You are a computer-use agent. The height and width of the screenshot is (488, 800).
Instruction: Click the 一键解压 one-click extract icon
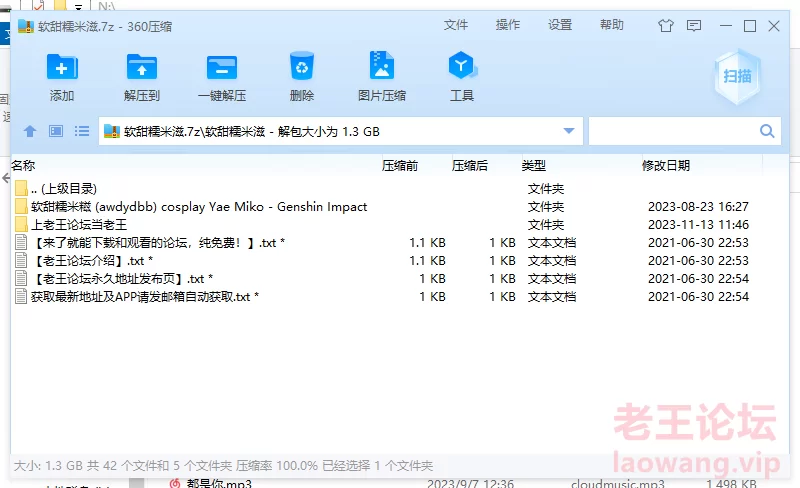coord(222,67)
